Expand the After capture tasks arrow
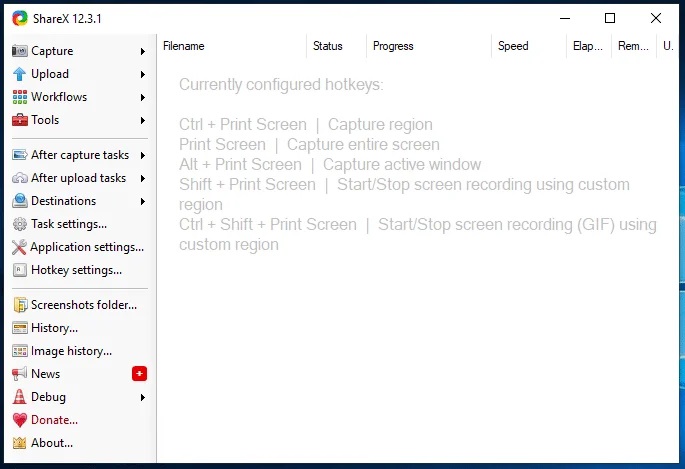Screen dimensions: 685x469 143,155
